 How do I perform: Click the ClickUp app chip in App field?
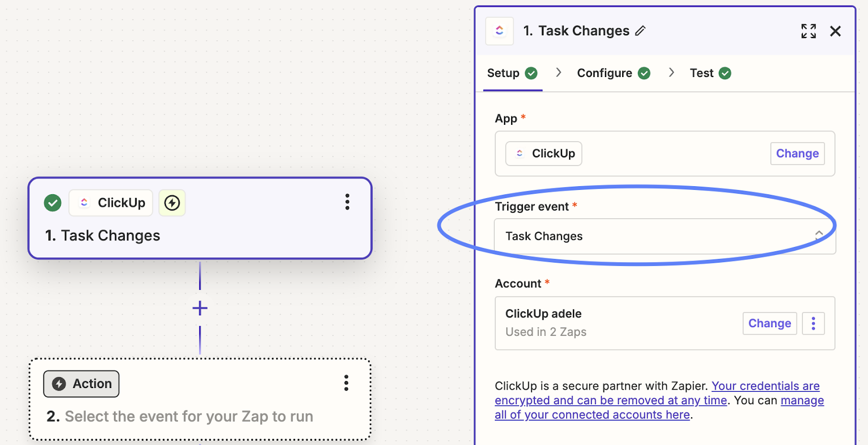tap(544, 154)
